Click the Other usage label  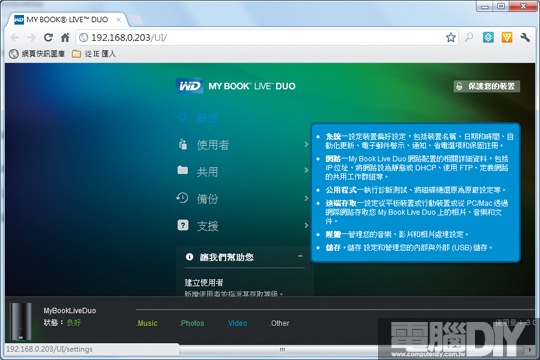coord(279,323)
